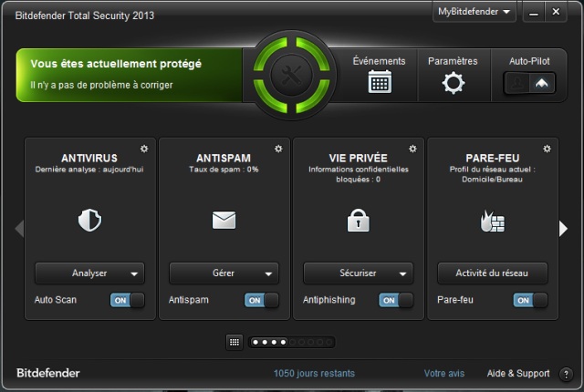Viewport: 584px width, 392px height.
Task: Click the question mark help icon
Action: point(566,374)
